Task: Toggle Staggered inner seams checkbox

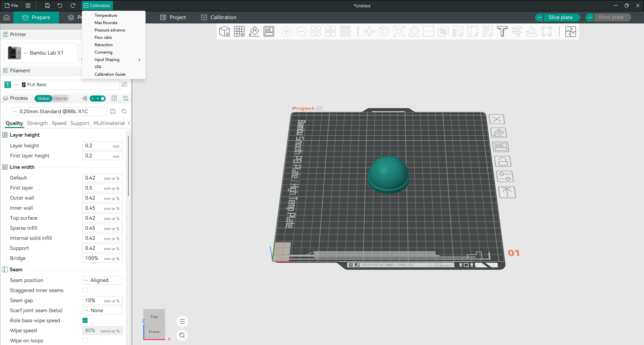Action: tap(85, 290)
